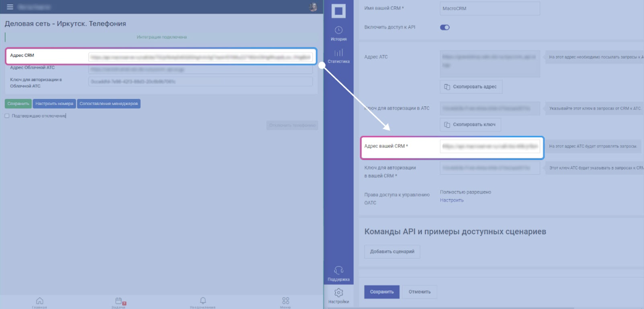The image size is (644, 309).
Task: Go to Главная (home) in bottom bar
Action: pyautogui.click(x=40, y=302)
